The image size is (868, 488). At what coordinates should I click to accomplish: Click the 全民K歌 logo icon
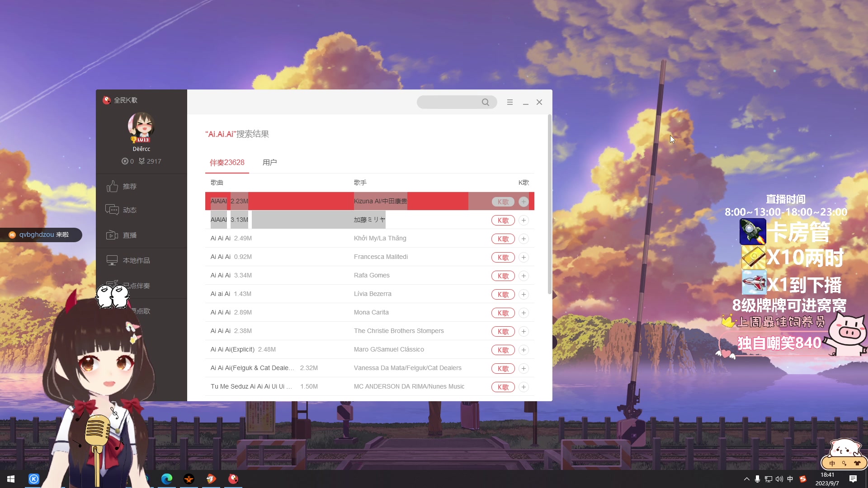pos(107,100)
